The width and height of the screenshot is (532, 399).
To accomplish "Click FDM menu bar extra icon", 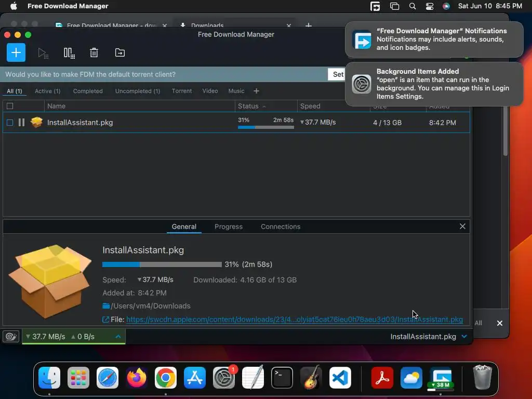I will 375,6.
